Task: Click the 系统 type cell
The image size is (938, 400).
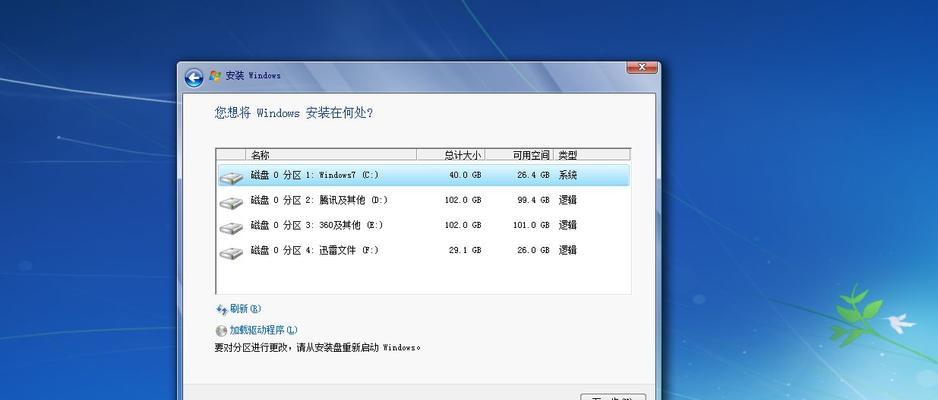Action: (x=568, y=175)
